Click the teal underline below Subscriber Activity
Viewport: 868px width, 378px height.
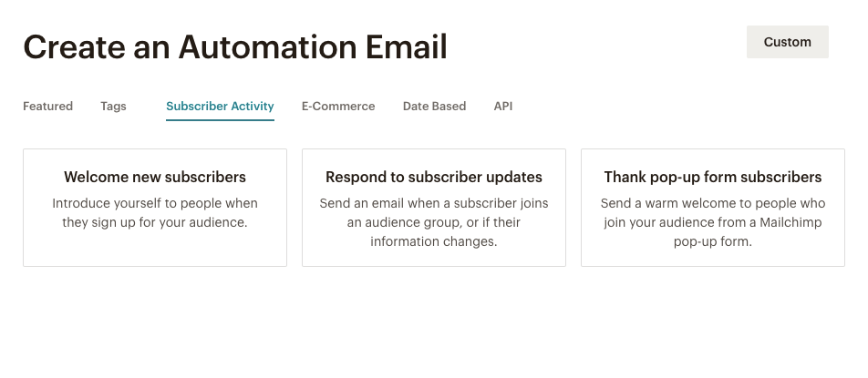pyautogui.click(x=220, y=120)
